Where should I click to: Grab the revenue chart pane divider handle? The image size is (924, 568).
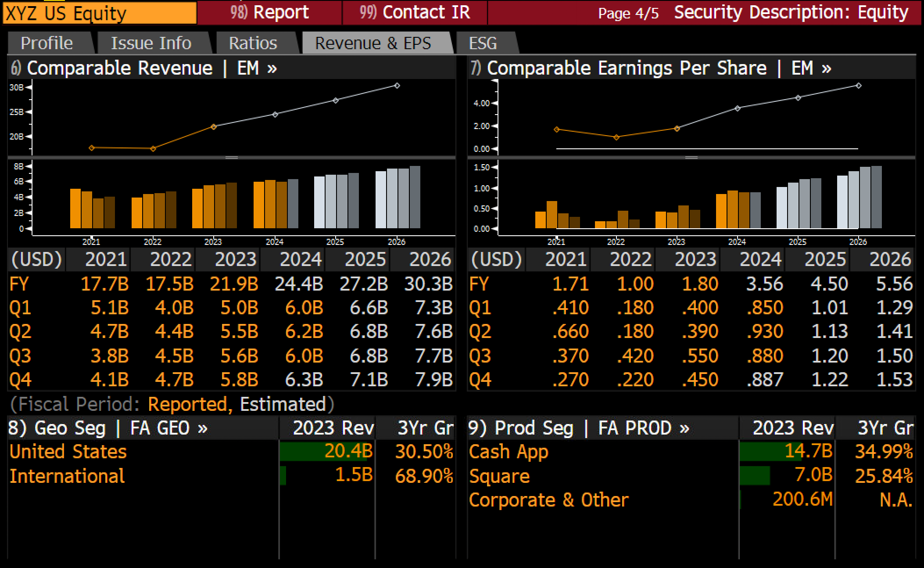232,157
